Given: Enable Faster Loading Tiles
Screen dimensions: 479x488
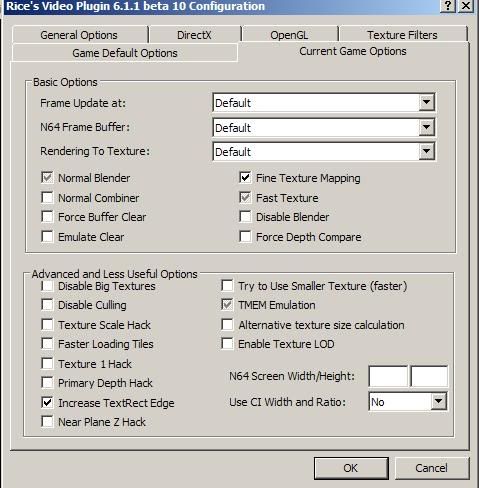Looking at the screenshot, I should tap(47, 344).
